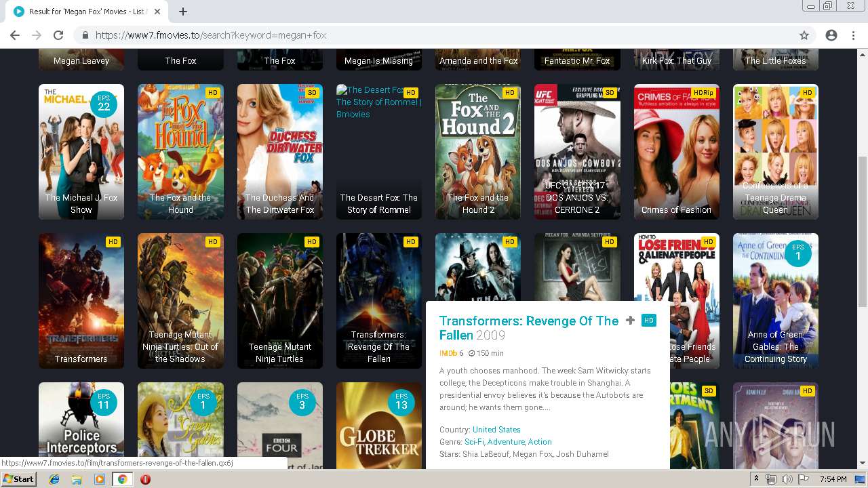Click the EPS 11 badge on Police Interceptors
This screenshot has width=868, height=488.
click(104, 402)
